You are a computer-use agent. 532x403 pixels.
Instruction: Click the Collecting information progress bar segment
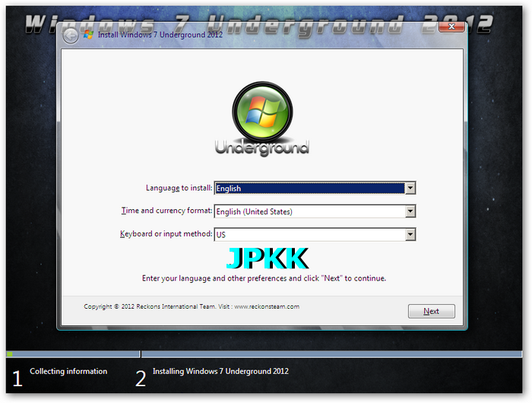73,354
